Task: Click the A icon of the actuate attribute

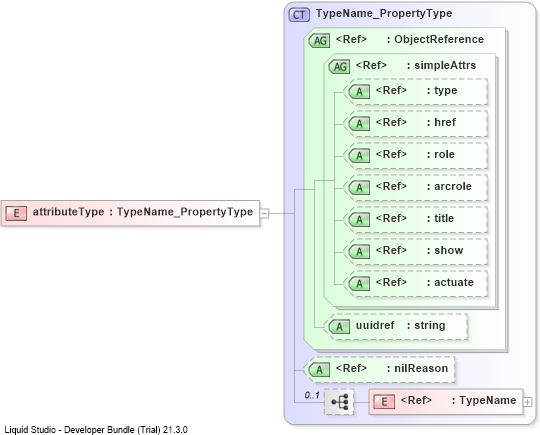Action: point(359,284)
